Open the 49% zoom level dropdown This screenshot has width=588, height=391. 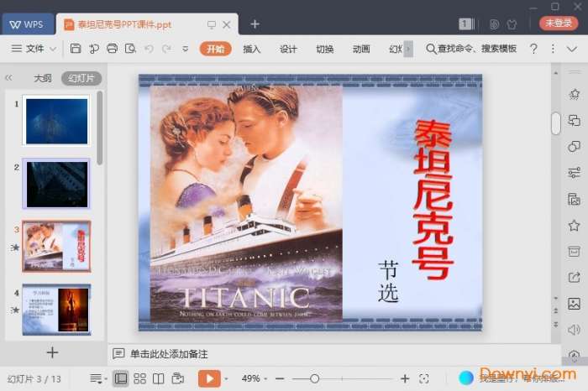click(255, 378)
